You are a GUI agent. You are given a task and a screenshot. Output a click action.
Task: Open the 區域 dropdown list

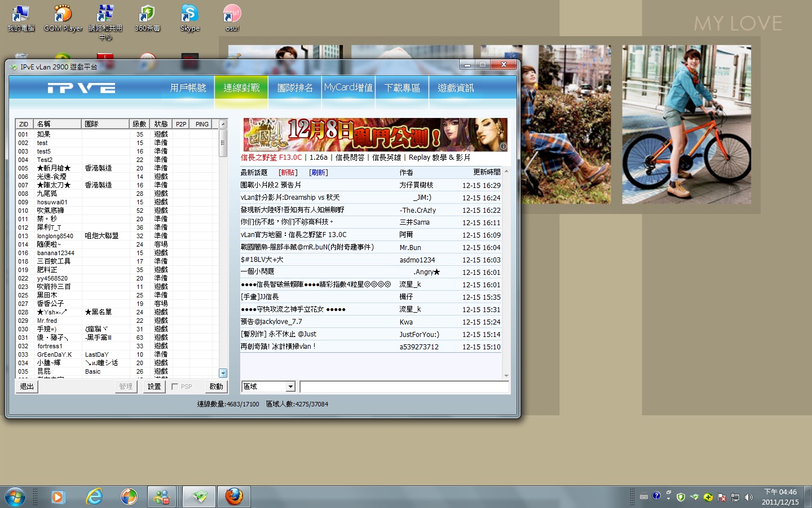[x=290, y=387]
